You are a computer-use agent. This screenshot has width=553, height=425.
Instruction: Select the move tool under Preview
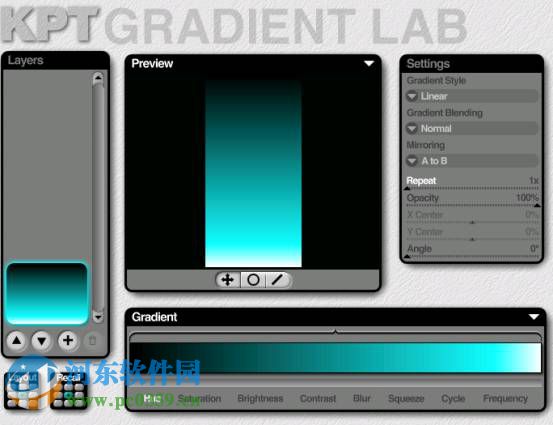point(228,280)
